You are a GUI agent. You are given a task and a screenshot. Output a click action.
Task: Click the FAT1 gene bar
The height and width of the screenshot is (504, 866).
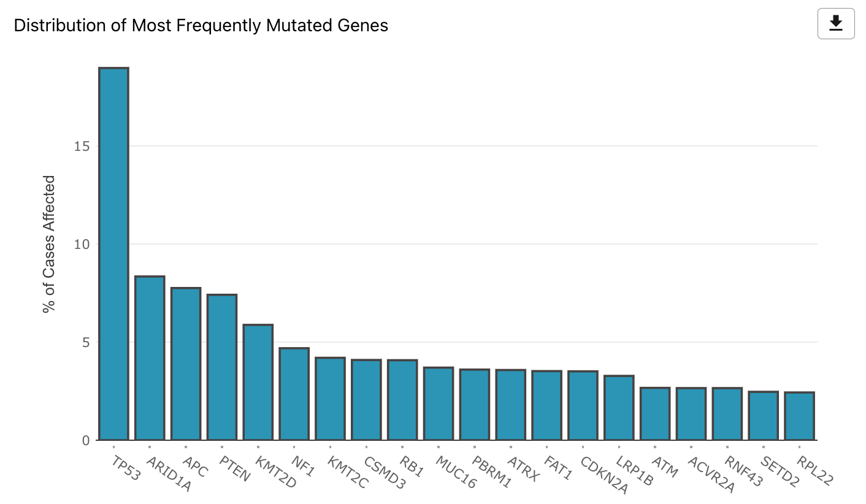coord(547,405)
